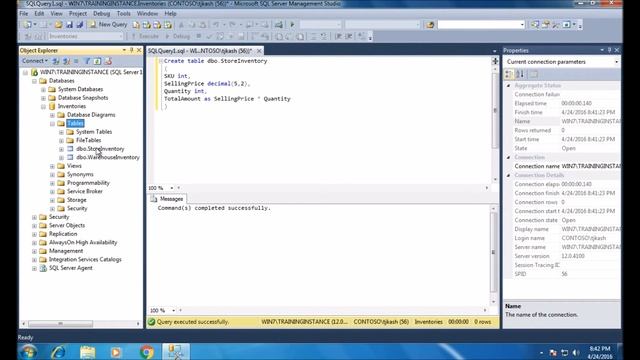
Task: Expand the dbo.StoreInventory table node
Action: coord(61,149)
